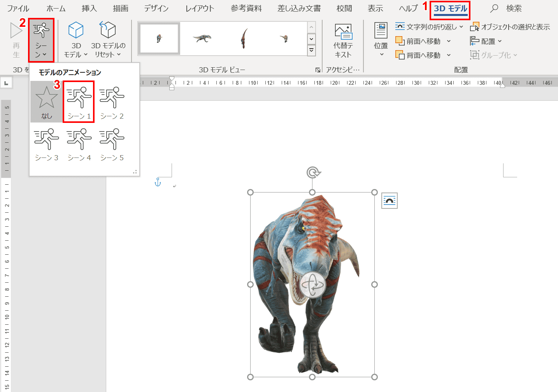Image resolution: width=558 pixels, height=392 pixels.
Task: Open 文字列の折り返し wrap text menu
Action: pos(429,27)
